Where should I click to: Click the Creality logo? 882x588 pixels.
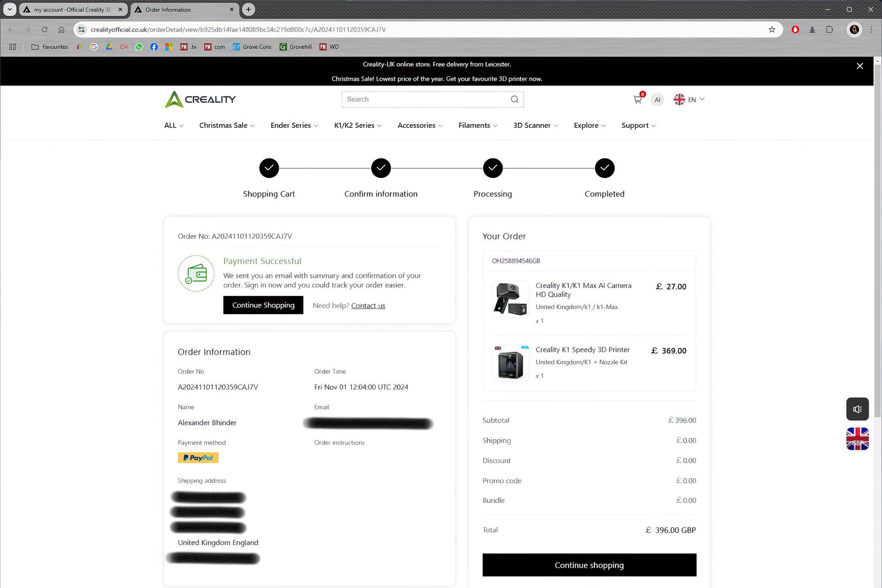tap(200, 99)
